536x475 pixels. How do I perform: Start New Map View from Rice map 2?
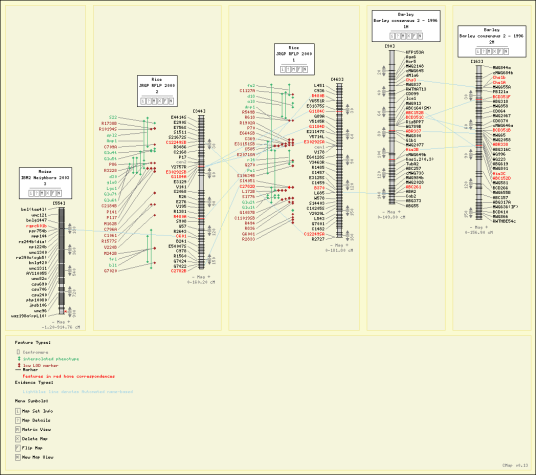pyautogui.click(x=171, y=101)
